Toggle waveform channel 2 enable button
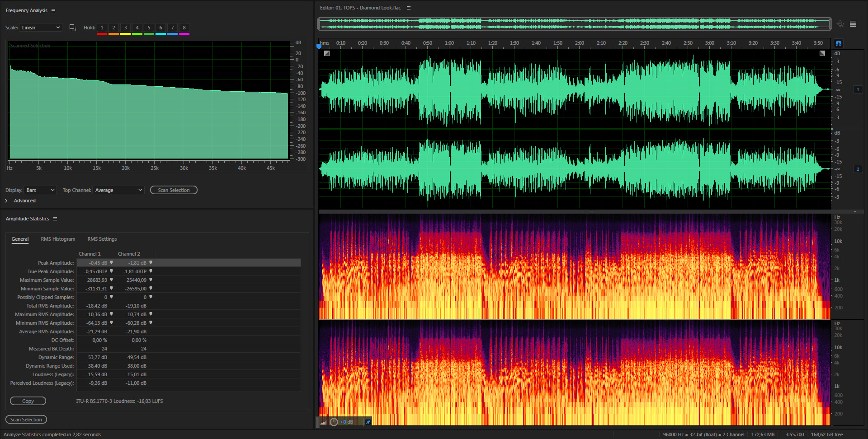The image size is (868, 439). click(858, 169)
